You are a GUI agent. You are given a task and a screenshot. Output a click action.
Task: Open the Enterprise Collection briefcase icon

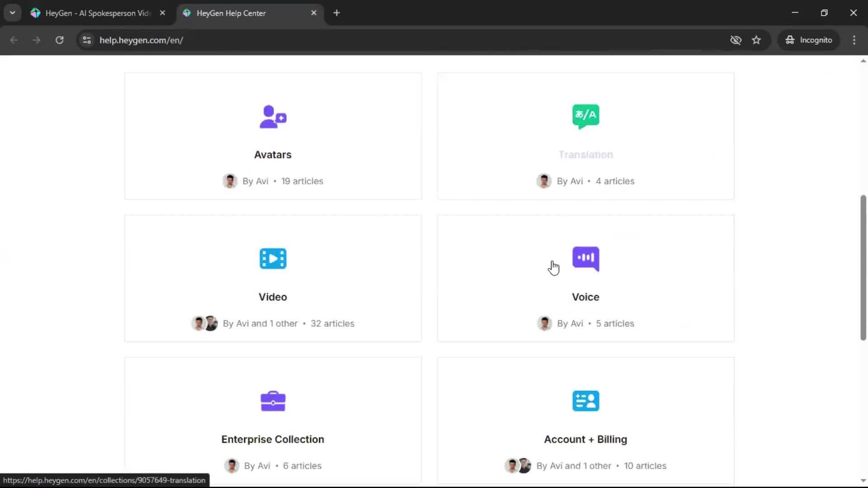[273, 401]
